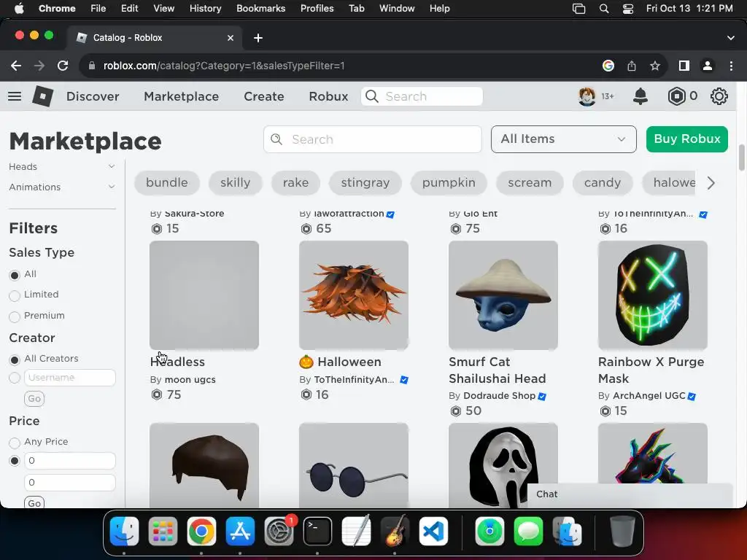This screenshot has width=747, height=560.
Task: Open the Chat panel
Action: coord(630,495)
